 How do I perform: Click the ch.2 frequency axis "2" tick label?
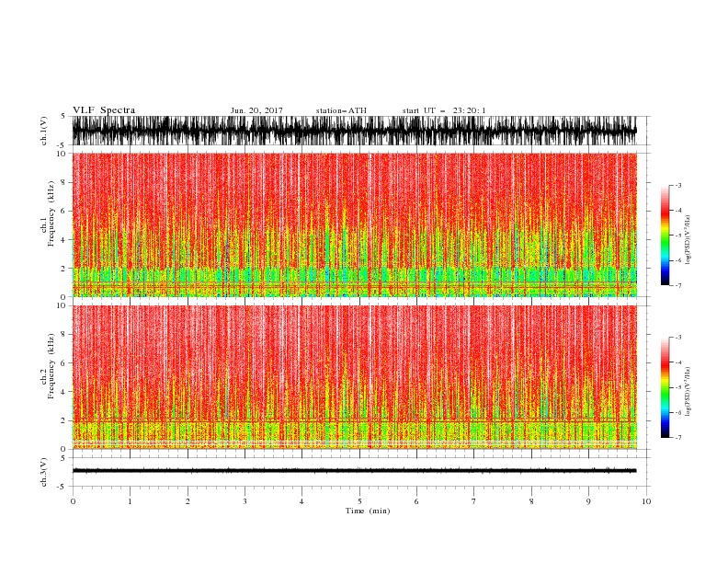63,420
